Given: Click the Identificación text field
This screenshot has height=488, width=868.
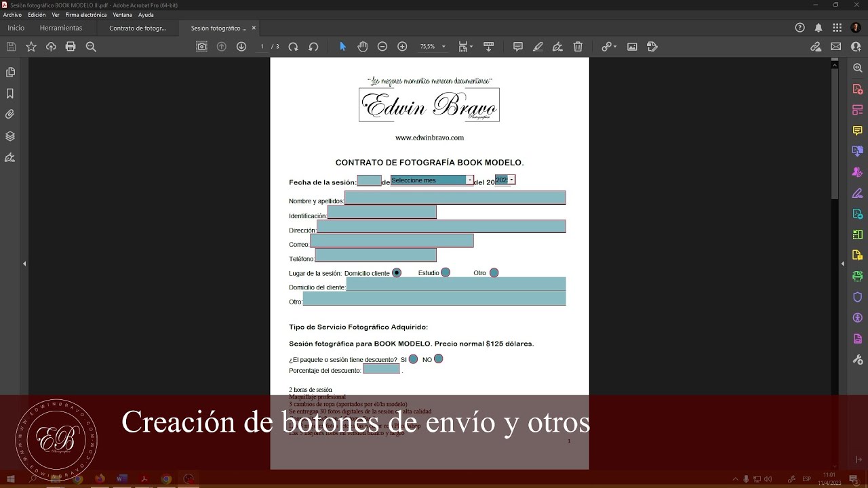Looking at the screenshot, I should pos(382,212).
